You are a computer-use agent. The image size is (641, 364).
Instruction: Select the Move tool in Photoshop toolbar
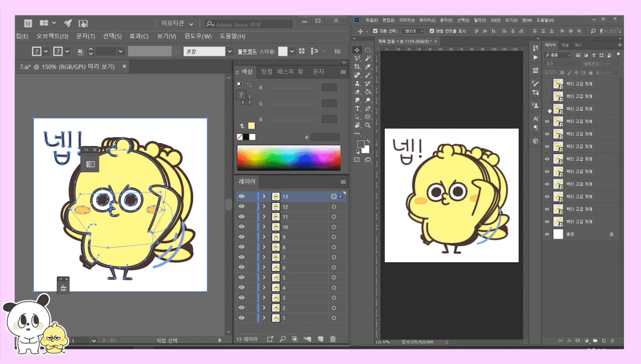click(358, 50)
